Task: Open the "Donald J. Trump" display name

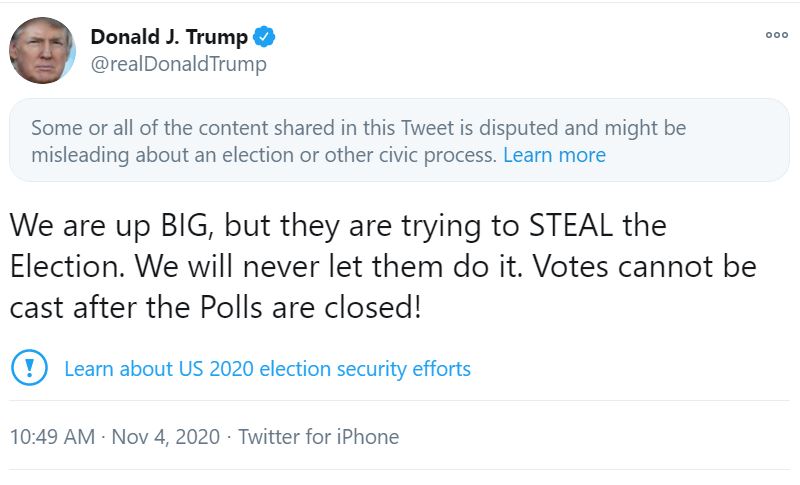Action: tap(169, 38)
